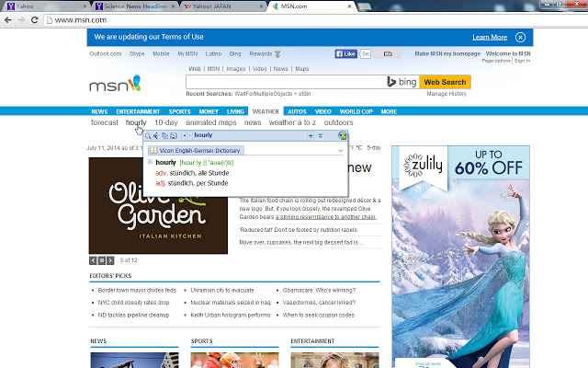Expand the Vicon English-German Dictionary chevron

coord(340,151)
